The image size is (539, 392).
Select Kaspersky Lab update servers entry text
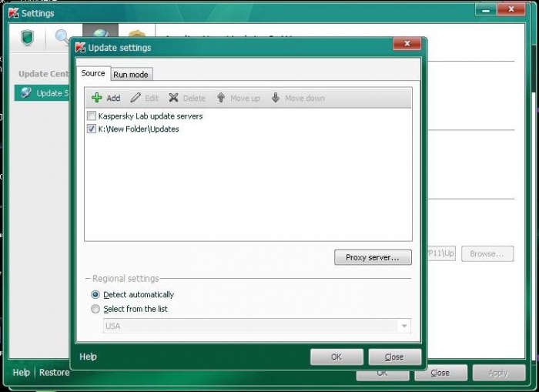[150, 116]
